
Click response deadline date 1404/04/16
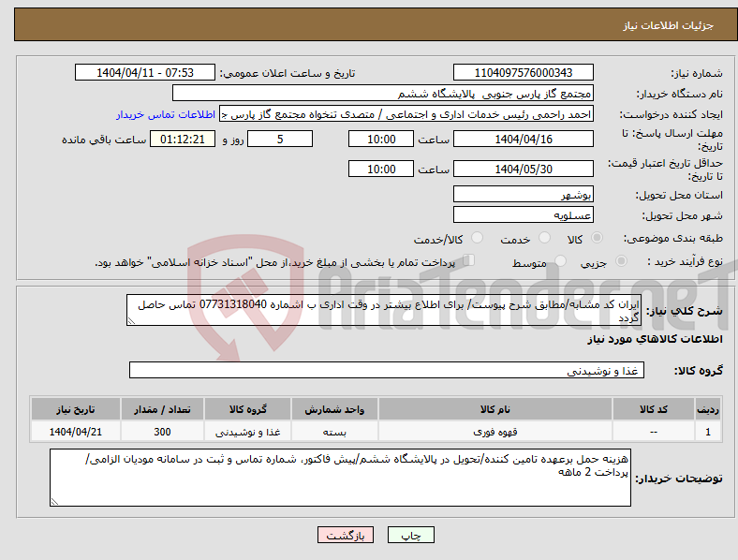523,139
